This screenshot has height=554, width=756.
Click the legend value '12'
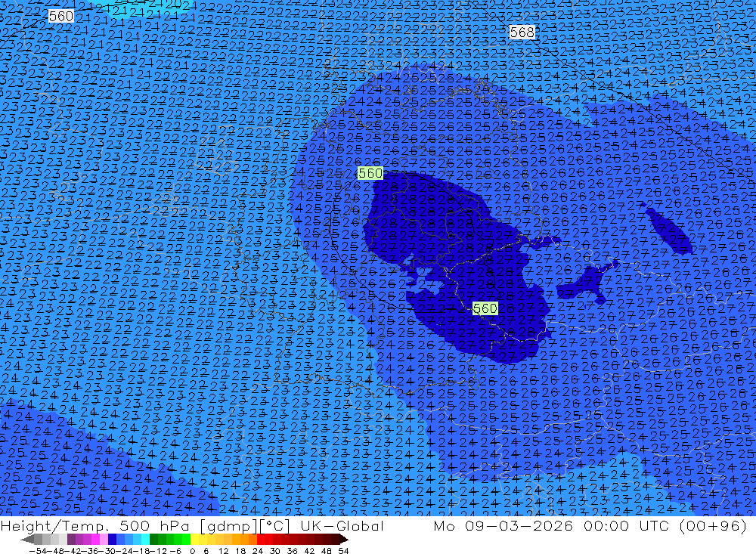223,551
